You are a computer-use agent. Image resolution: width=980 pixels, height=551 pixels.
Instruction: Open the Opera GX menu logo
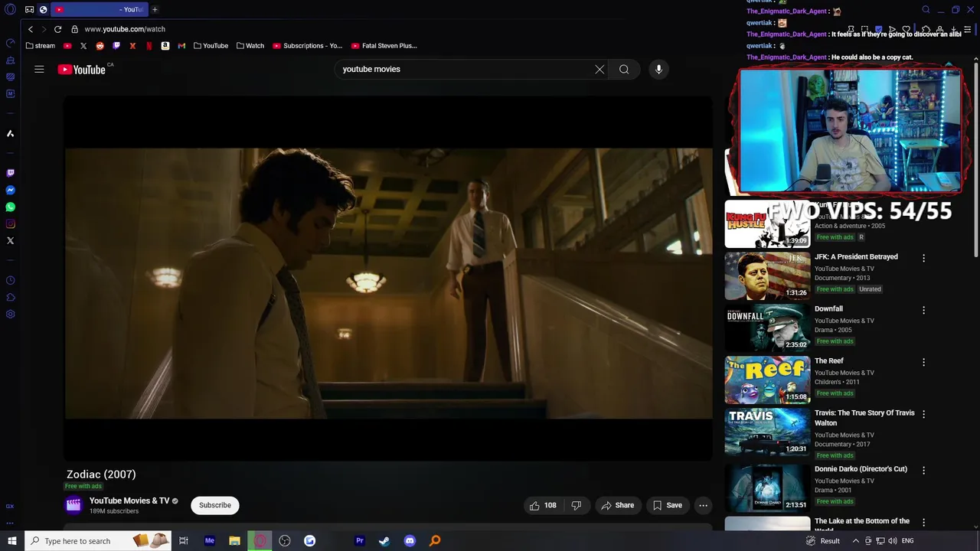click(x=10, y=9)
